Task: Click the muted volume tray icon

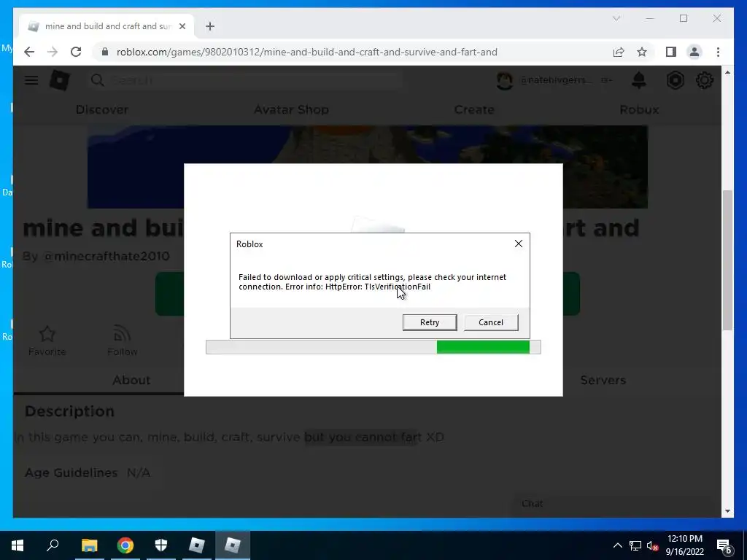Action: [652, 545]
